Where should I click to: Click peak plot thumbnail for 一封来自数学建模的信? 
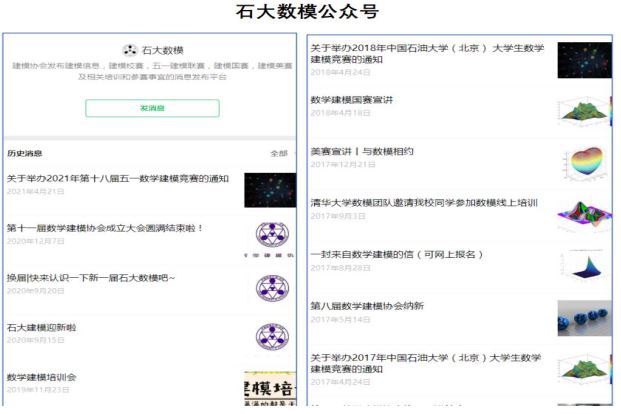point(583,264)
